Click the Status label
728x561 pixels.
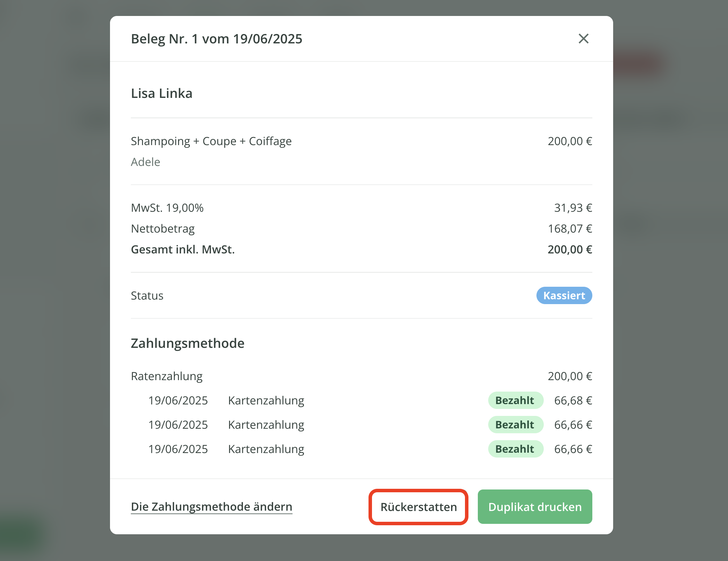pyautogui.click(x=147, y=295)
